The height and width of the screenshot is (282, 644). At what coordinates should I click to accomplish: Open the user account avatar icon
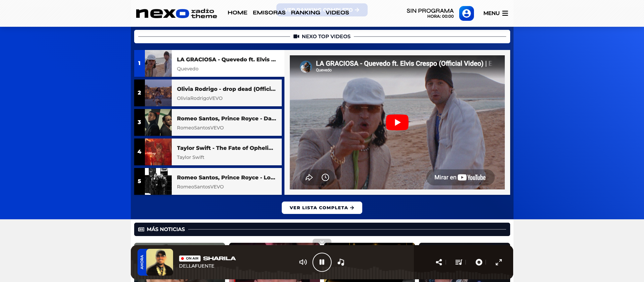(x=466, y=13)
